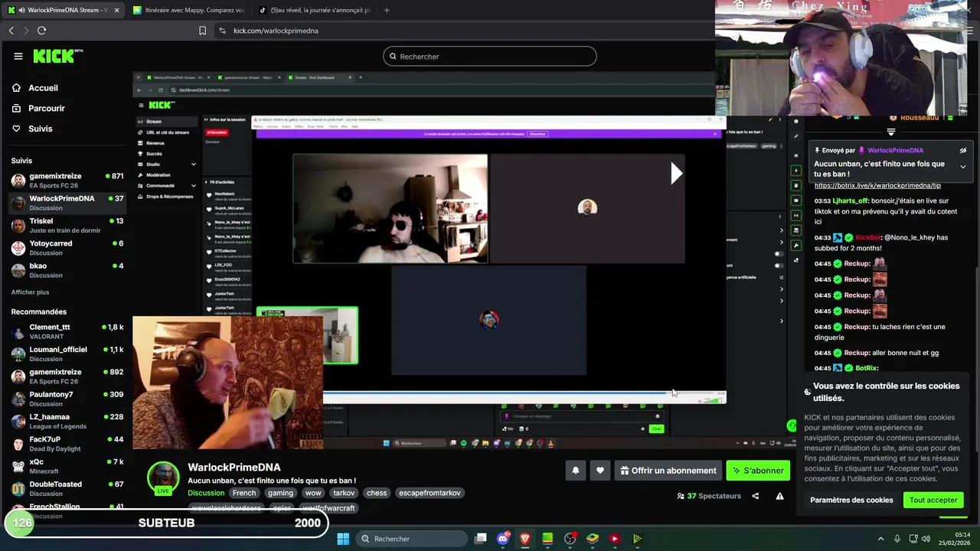
Task: Select the chess tag
Action: click(377, 493)
